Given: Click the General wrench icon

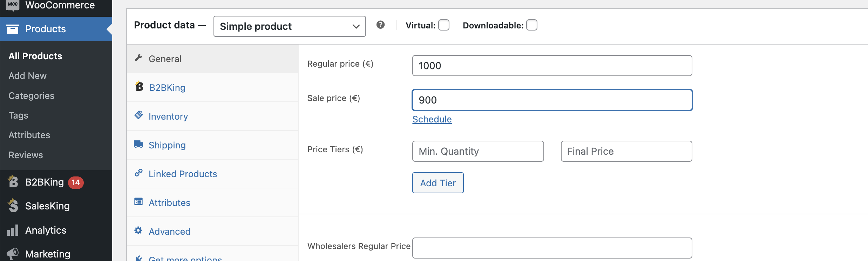Looking at the screenshot, I should pos(138,58).
